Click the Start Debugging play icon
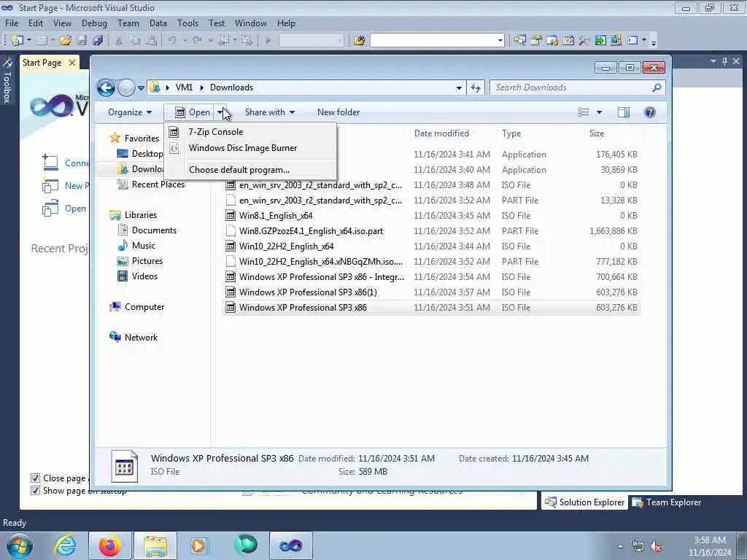The image size is (747, 560). (268, 41)
